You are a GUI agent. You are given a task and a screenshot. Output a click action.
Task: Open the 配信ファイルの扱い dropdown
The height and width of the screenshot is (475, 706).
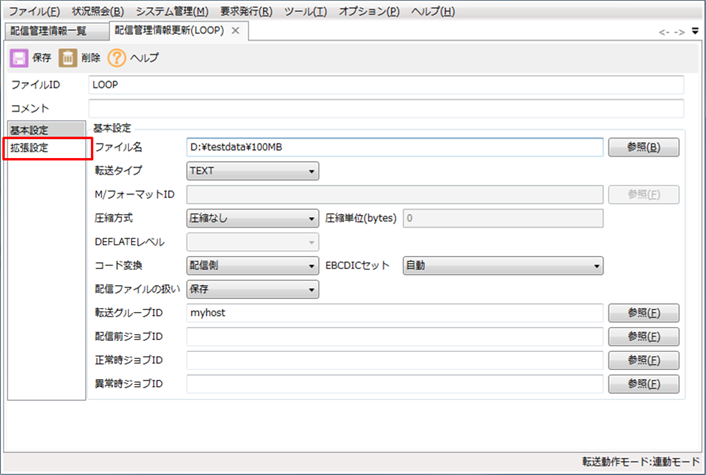point(252,289)
